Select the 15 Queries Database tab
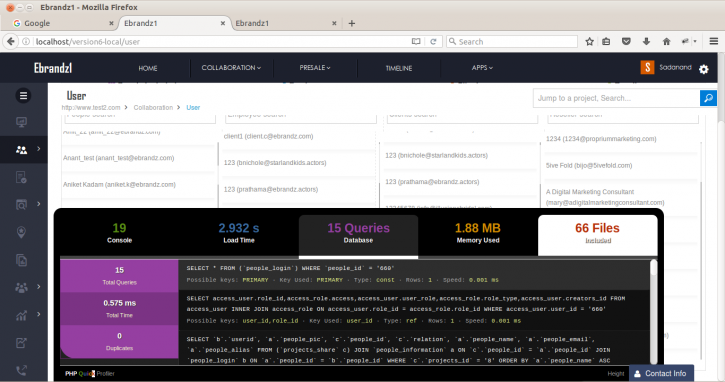 358,235
